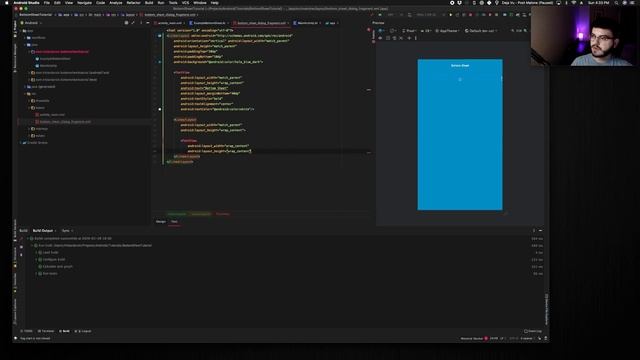Open the Resource Manager side tab
The height and width of the screenshot is (360, 640).
click(x=16, y=57)
